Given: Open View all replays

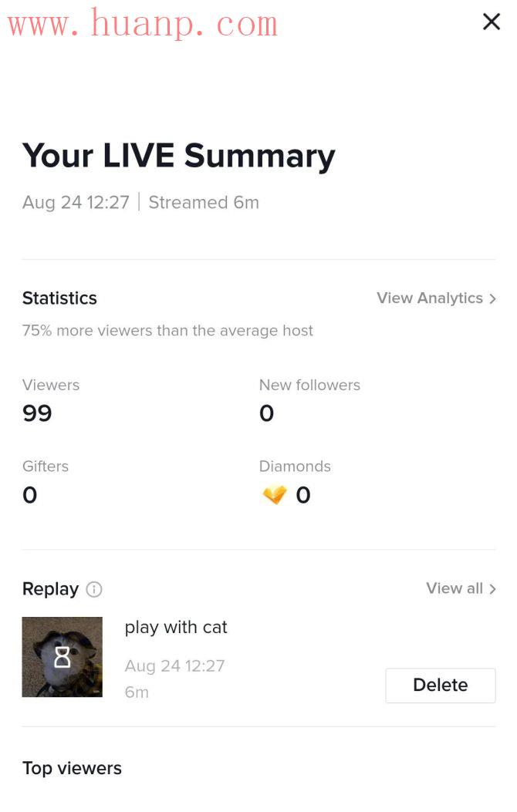Looking at the screenshot, I should coord(454,588).
